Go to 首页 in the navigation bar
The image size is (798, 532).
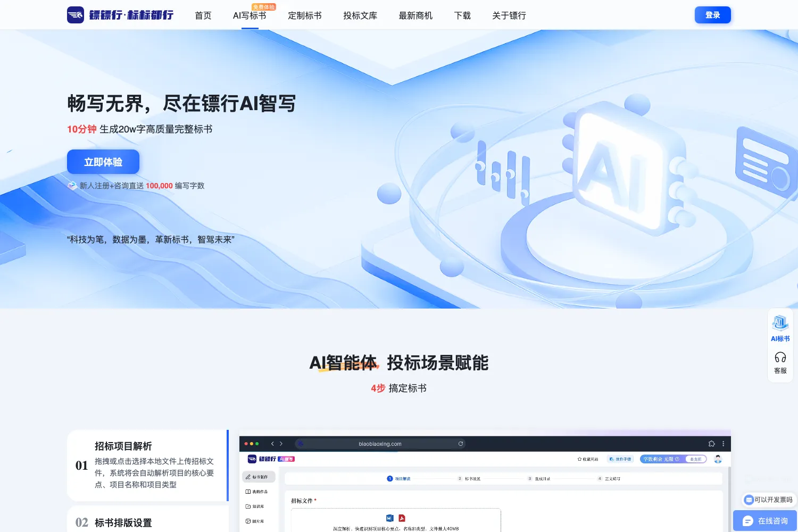tap(203, 15)
